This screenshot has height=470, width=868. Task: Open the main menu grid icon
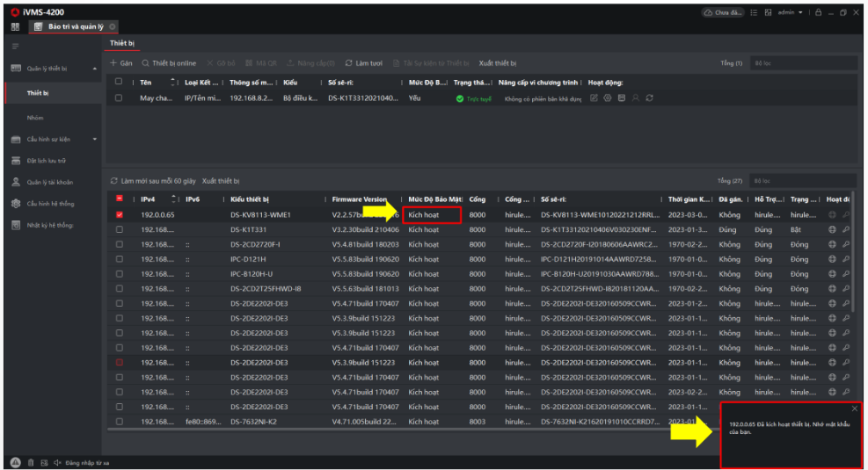click(x=15, y=26)
